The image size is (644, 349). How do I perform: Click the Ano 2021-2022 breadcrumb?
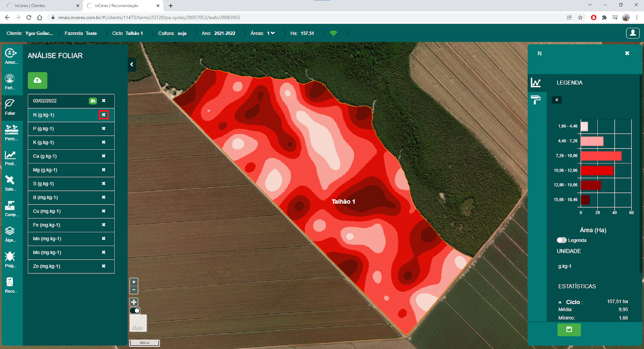click(219, 33)
